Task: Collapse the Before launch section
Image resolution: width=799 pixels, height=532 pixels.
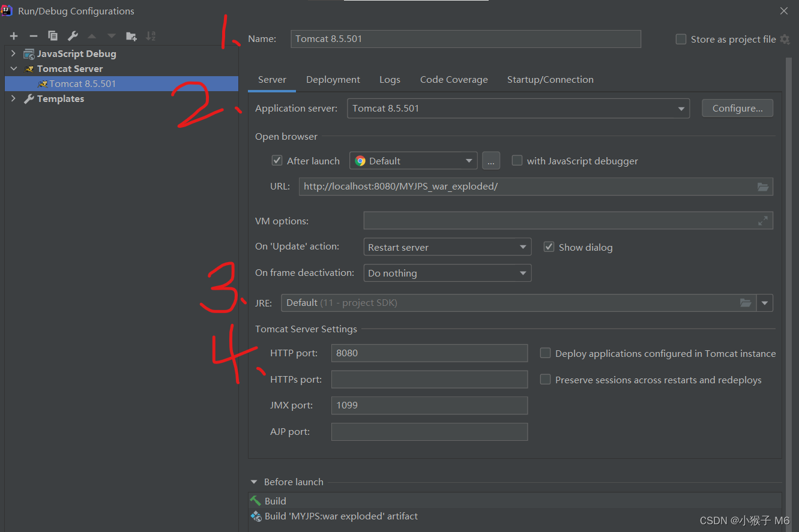Action: [254, 482]
